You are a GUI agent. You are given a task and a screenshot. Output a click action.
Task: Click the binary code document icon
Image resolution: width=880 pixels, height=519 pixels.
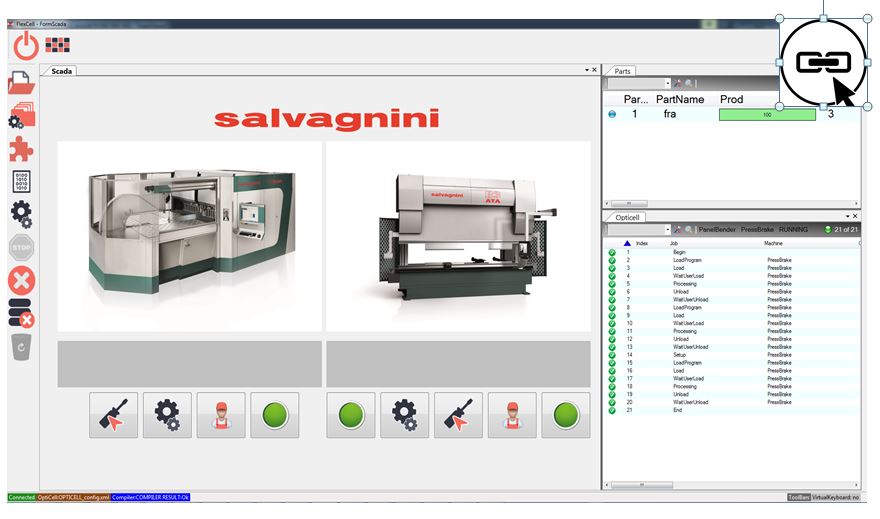(x=21, y=181)
